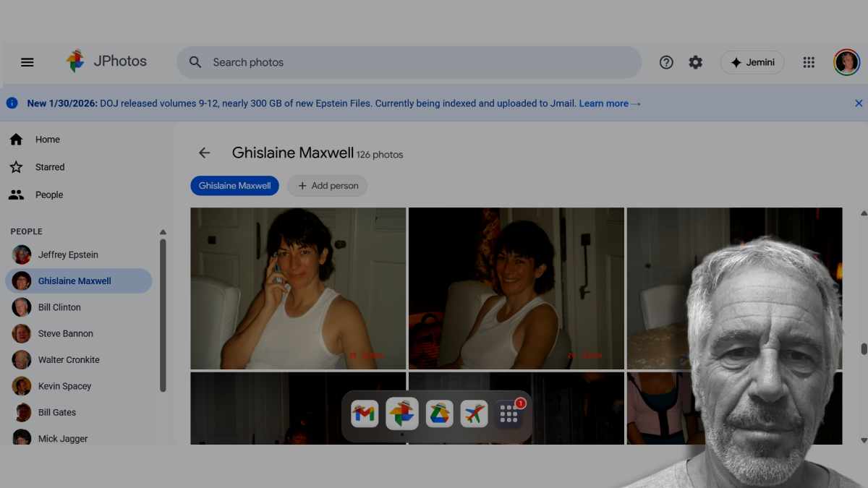Click the JPhotos pinwheel logo
This screenshot has width=868, height=488.
click(75, 61)
